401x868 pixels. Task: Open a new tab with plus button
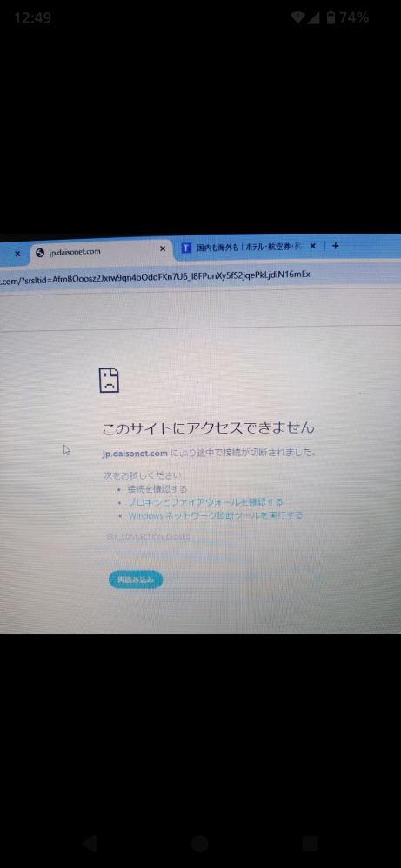[335, 246]
